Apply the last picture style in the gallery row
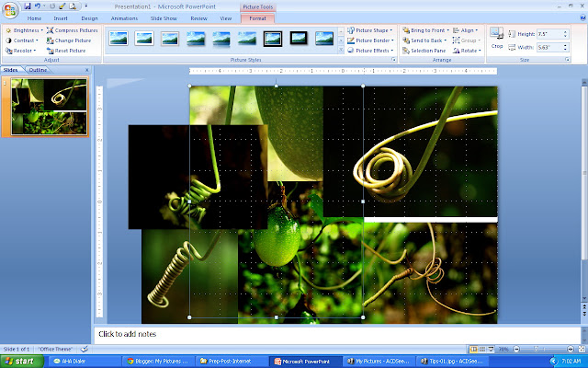This screenshot has height=368, width=588. [x=324, y=39]
